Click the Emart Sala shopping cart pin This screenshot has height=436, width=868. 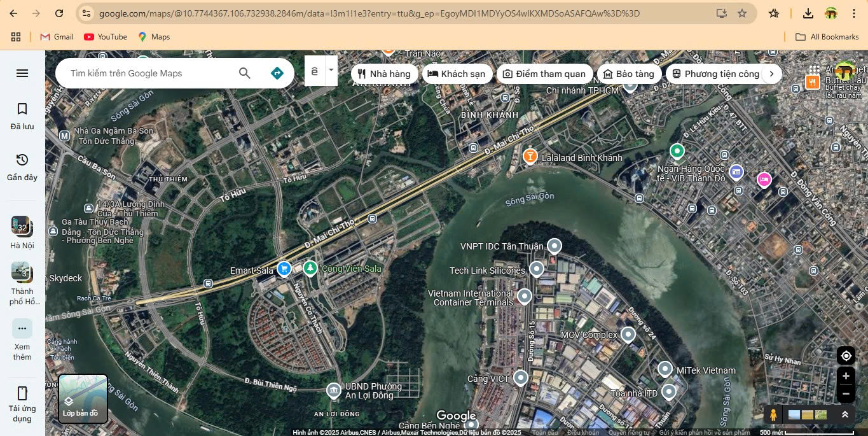tap(284, 269)
